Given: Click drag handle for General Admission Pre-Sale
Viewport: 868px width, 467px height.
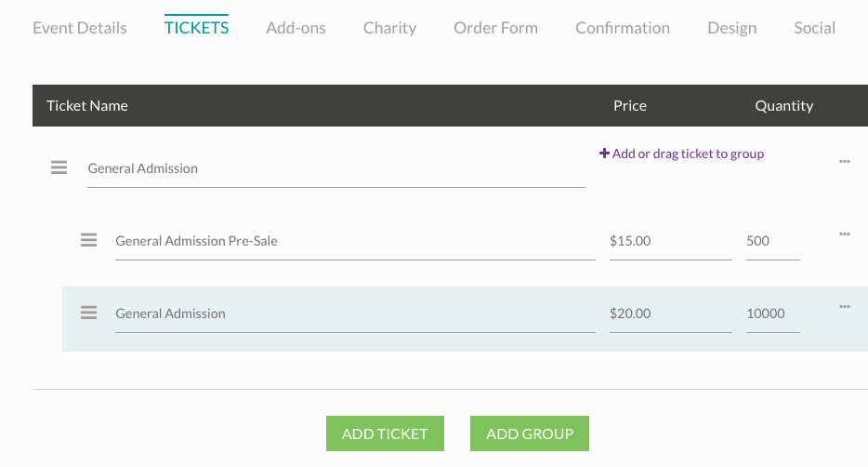Looking at the screenshot, I should (88, 240).
